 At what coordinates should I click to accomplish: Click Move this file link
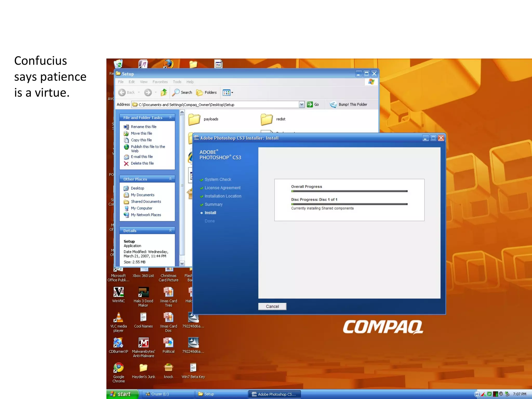pos(142,133)
